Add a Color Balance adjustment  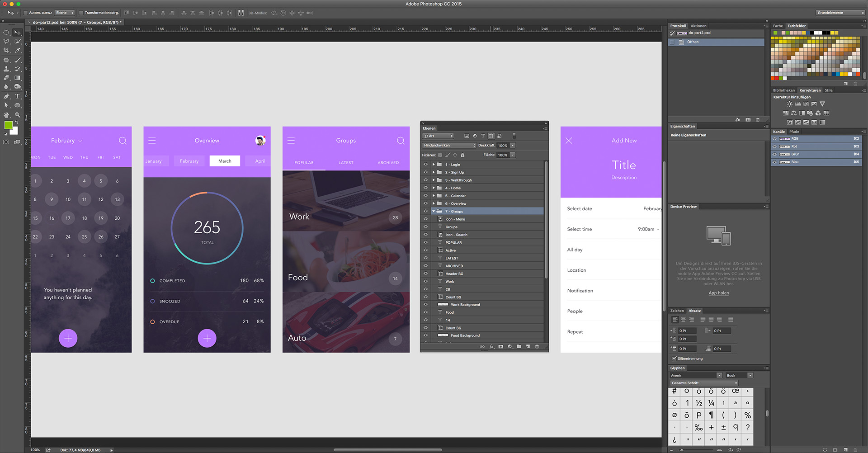point(793,113)
